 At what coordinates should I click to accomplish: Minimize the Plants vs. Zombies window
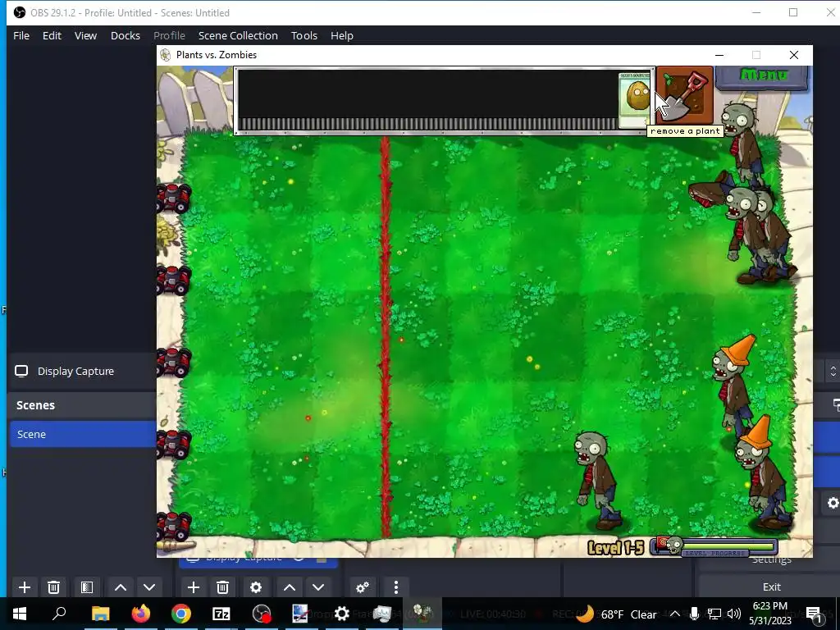pyautogui.click(x=719, y=55)
